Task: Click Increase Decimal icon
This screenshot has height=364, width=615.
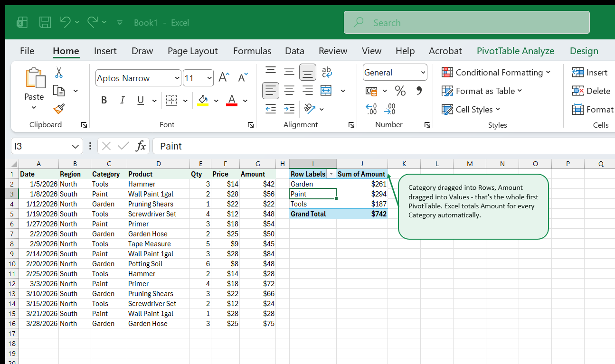Action: click(371, 109)
